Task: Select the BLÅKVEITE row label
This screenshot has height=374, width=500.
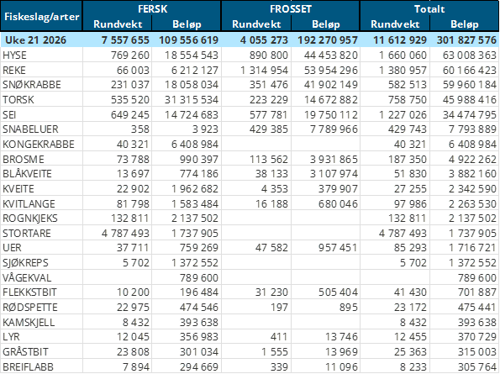Action: pyautogui.click(x=27, y=174)
